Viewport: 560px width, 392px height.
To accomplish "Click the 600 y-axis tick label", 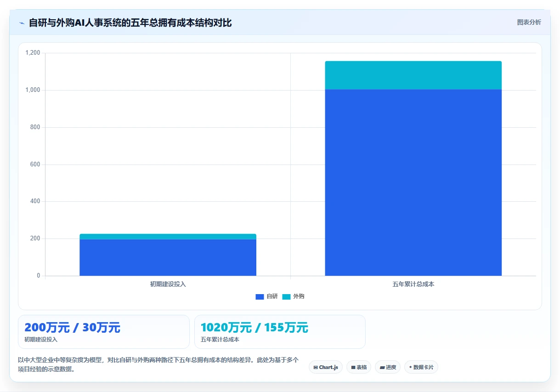I will click(35, 165).
